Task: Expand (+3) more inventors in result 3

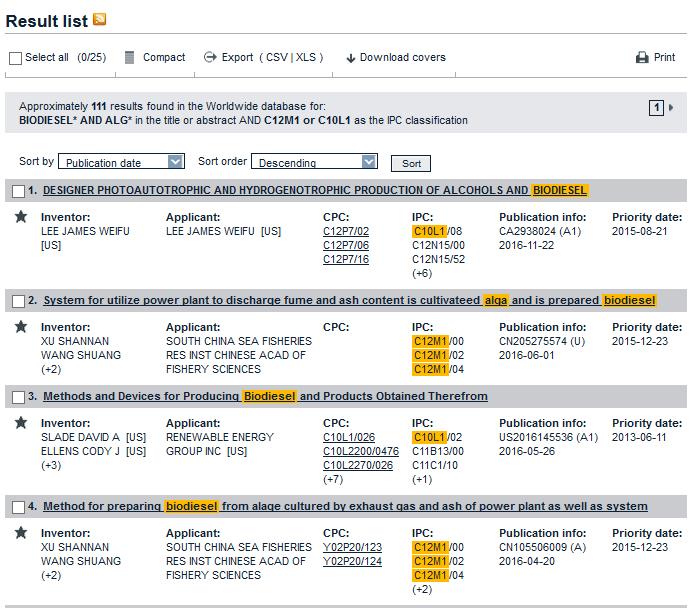Action: tap(51, 465)
